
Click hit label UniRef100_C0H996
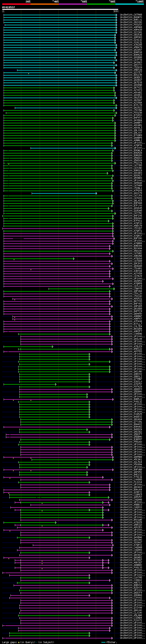[131, 334]
